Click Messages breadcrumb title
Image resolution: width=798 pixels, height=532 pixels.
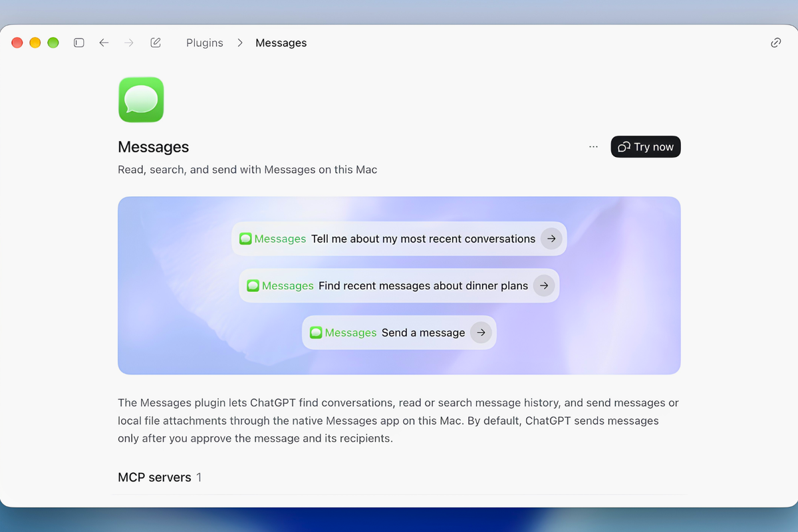(281, 43)
